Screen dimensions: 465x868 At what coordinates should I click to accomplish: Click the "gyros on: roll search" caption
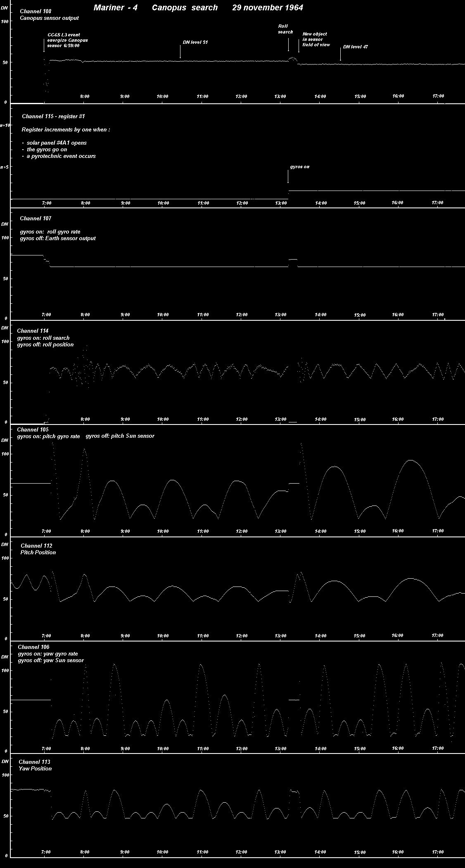(43, 338)
